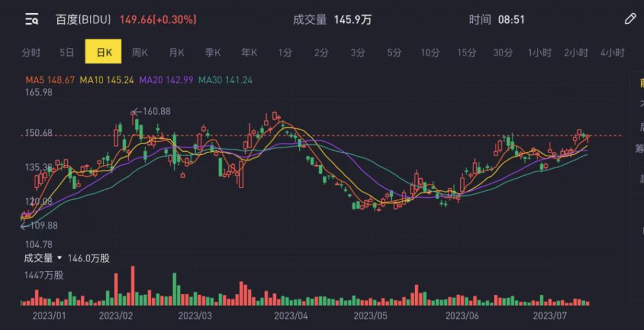Screen dimensions: 644x330
Task: Switch to 1小时 hourly chart
Action: coord(540,53)
